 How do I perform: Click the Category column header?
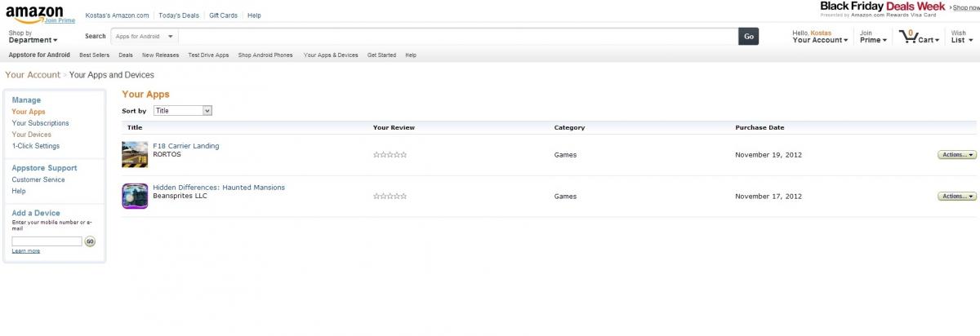point(569,128)
